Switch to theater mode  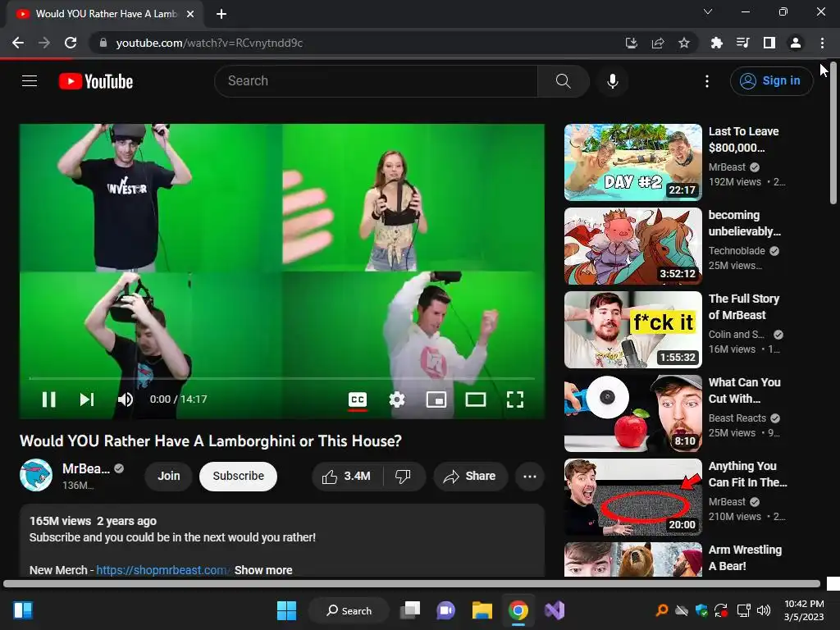click(476, 399)
